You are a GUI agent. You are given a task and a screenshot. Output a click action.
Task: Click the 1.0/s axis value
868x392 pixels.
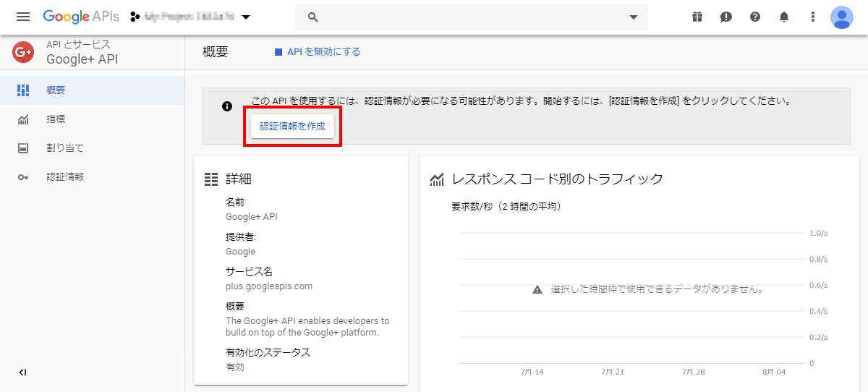819,233
